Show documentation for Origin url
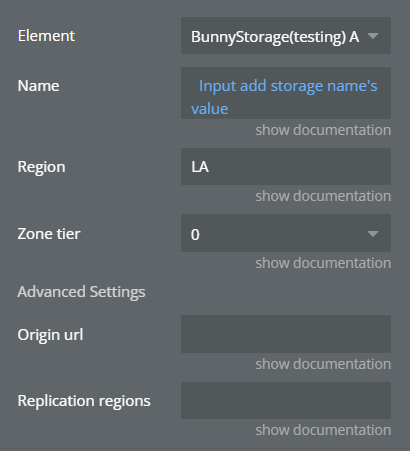This screenshot has height=451, width=410. click(323, 364)
